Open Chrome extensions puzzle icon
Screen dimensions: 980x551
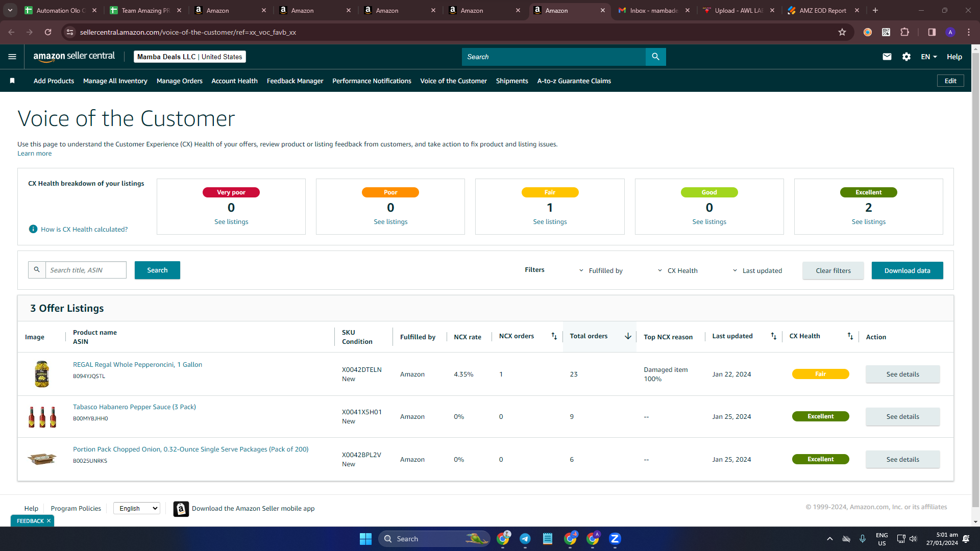coord(905,32)
